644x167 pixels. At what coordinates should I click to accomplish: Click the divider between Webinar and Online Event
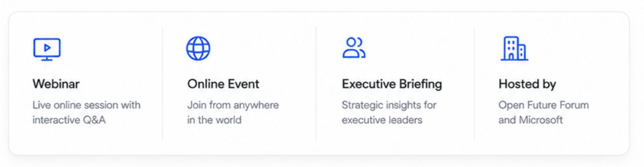[x=163, y=83]
